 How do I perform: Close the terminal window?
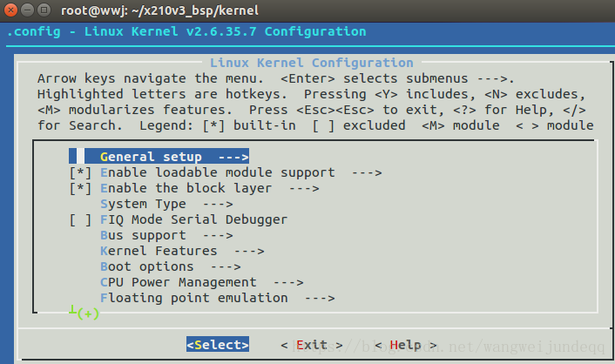point(10,10)
